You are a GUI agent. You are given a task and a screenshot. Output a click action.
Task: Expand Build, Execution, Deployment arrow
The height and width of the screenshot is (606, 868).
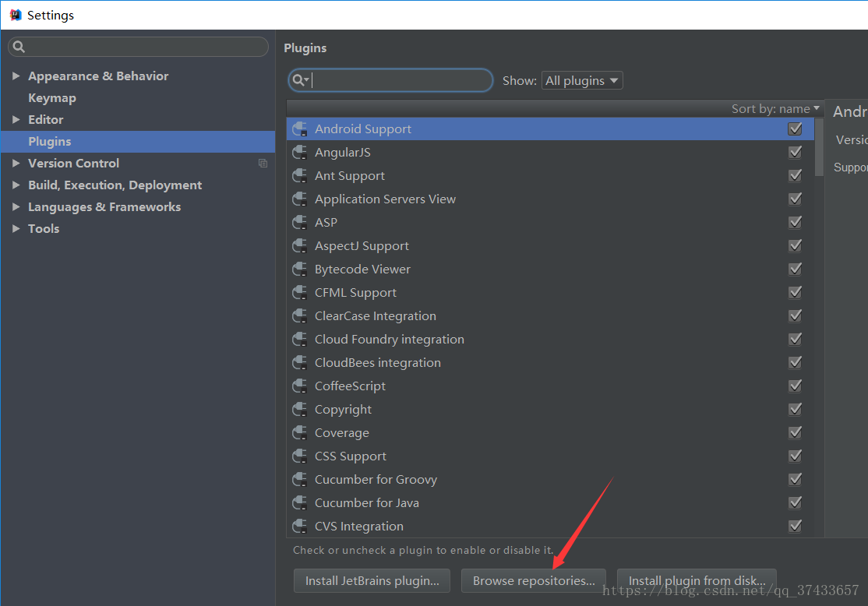16,185
